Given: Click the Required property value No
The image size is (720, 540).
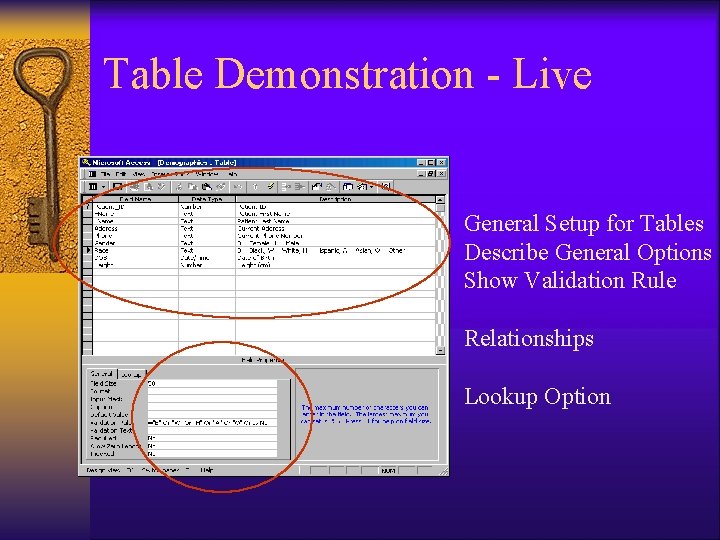Looking at the screenshot, I should [212, 438].
